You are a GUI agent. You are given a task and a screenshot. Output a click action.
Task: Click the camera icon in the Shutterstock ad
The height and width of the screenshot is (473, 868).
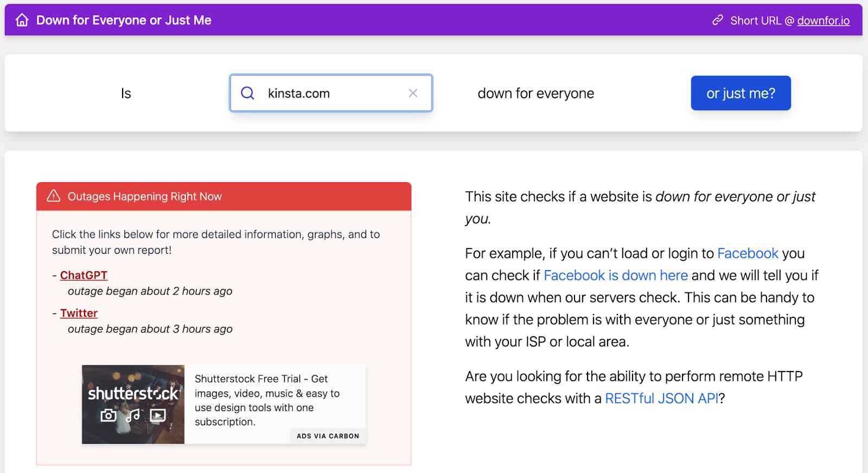point(108,416)
